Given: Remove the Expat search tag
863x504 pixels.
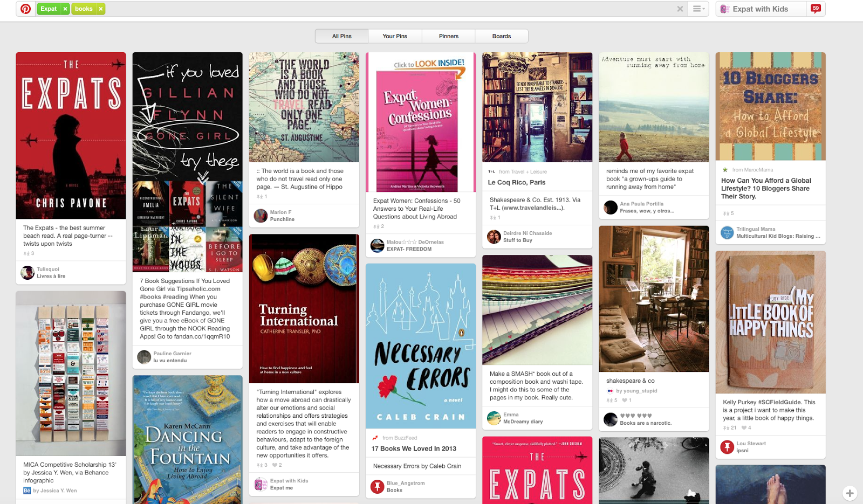Looking at the screenshot, I should pyautogui.click(x=65, y=9).
